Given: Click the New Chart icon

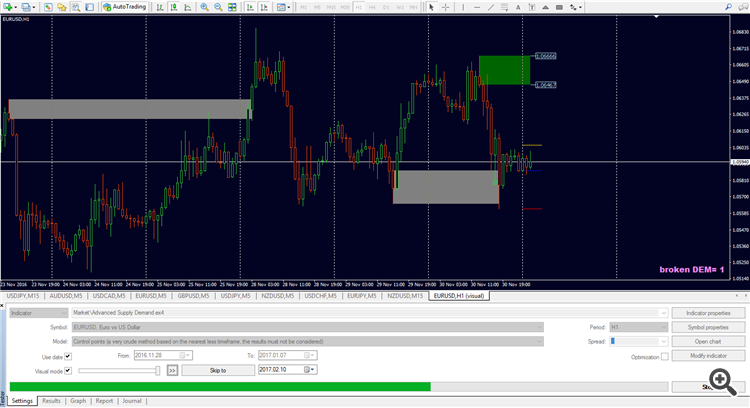Looking at the screenshot, I should pyautogui.click(x=8, y=7).
